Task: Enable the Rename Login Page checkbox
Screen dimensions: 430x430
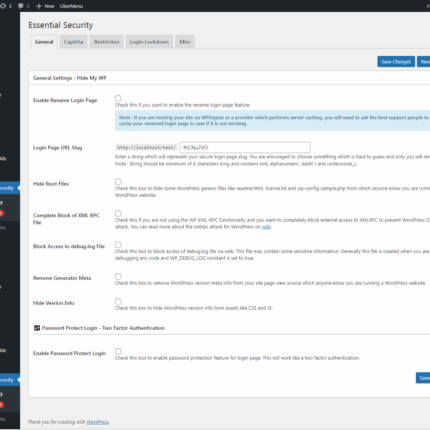Action: pyautogui.click(x=118, y=98)
